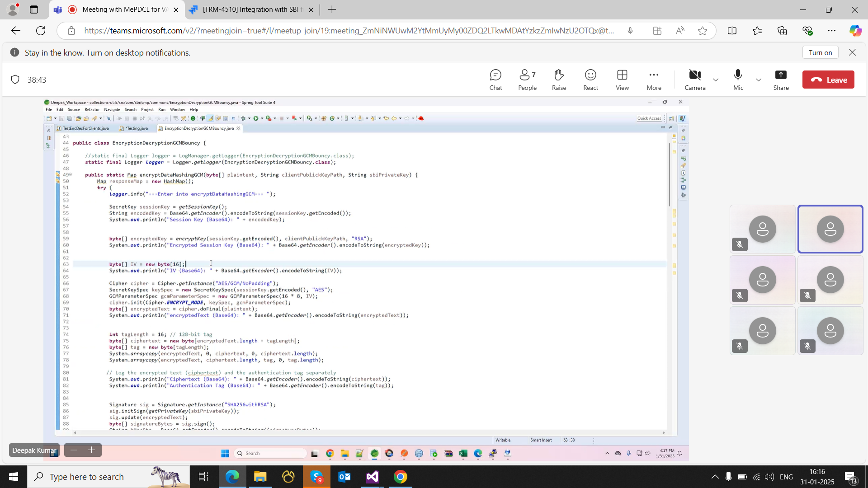Raise your hand in meeting
Image resolution: width=868 pixels, height=488 pixels.
click(x=559, y=80)
